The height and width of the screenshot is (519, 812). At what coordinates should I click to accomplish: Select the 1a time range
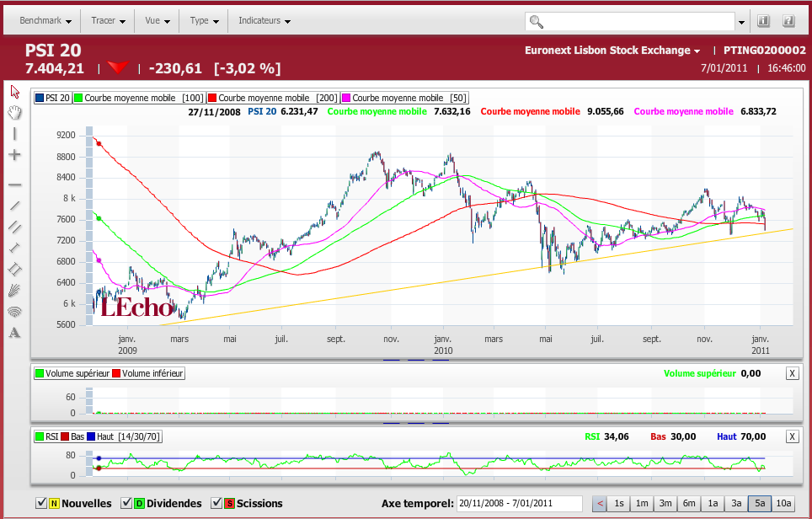713,503
